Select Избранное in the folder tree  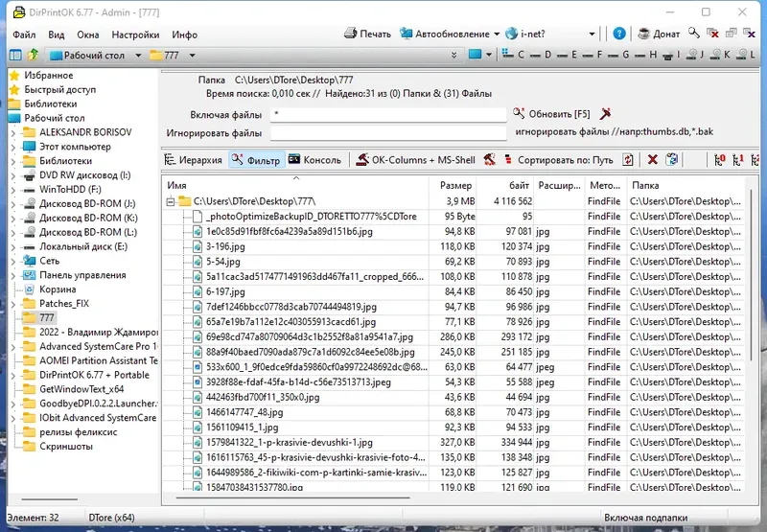point(49,76)
